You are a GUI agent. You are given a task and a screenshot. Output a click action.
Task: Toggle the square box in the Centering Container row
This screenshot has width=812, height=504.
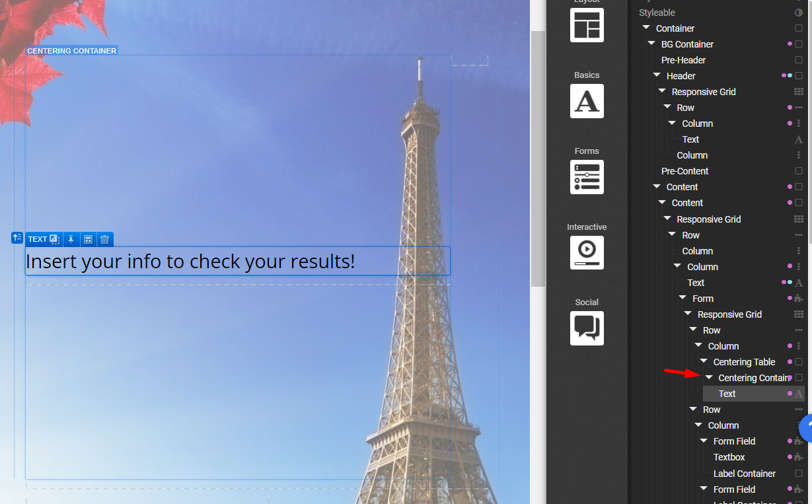click(x=799, y=378)
